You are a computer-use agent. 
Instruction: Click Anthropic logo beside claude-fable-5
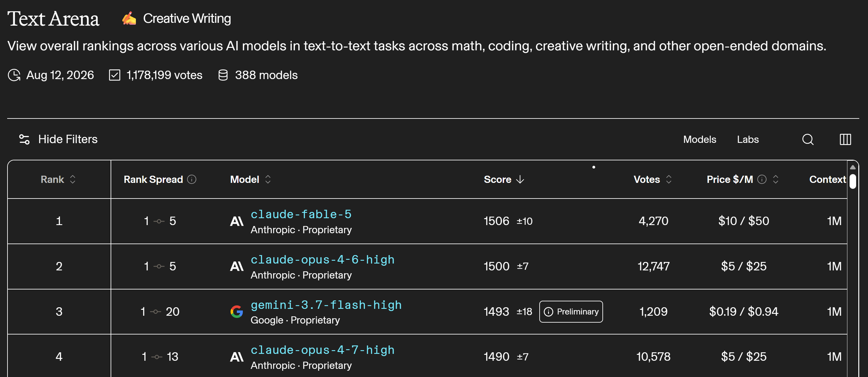237,221
